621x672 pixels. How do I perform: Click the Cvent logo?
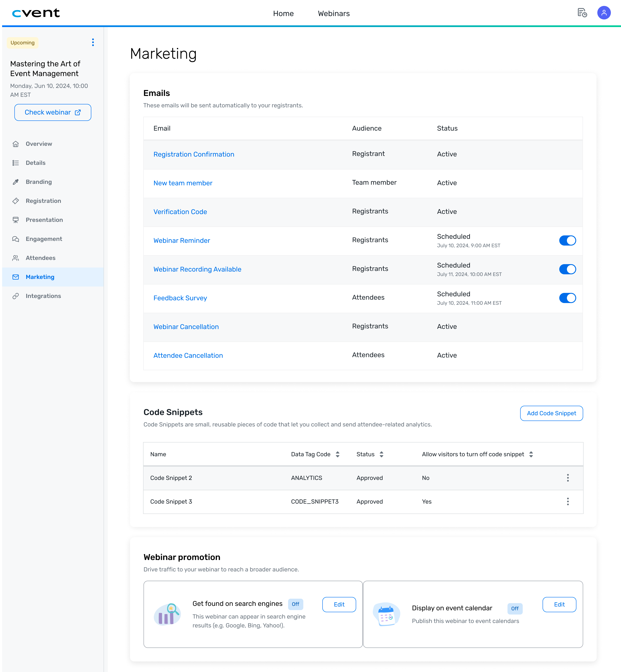(x=36, y=13)
